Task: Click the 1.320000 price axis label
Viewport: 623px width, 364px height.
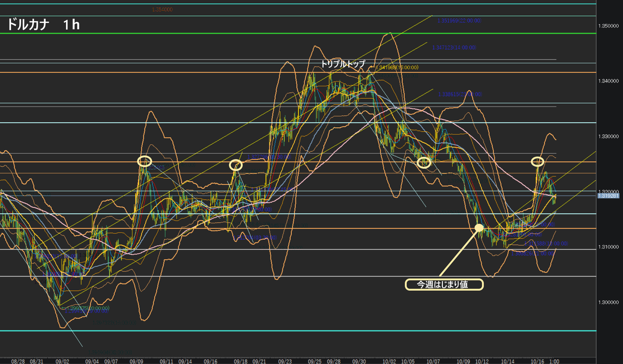Action: [x=609, y=191]
